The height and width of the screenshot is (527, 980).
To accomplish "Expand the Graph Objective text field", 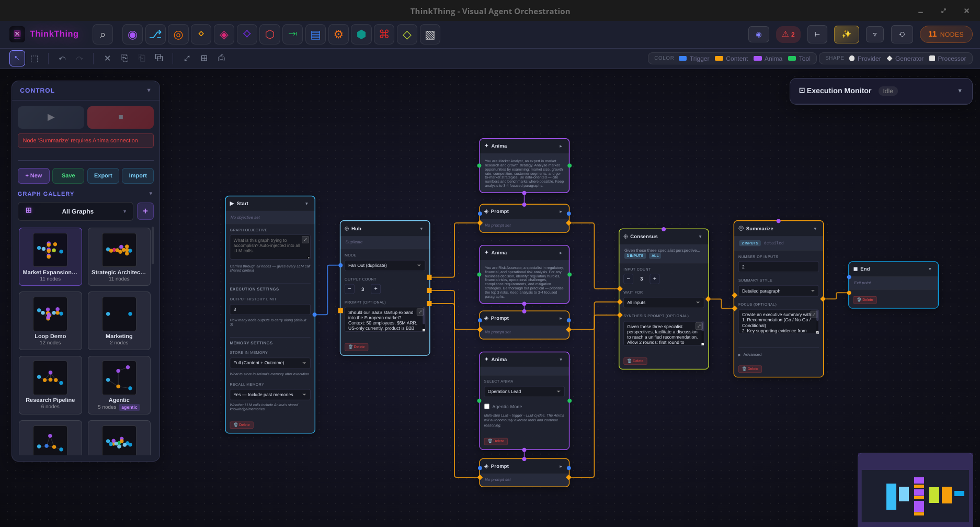I will tap(305, 240).
